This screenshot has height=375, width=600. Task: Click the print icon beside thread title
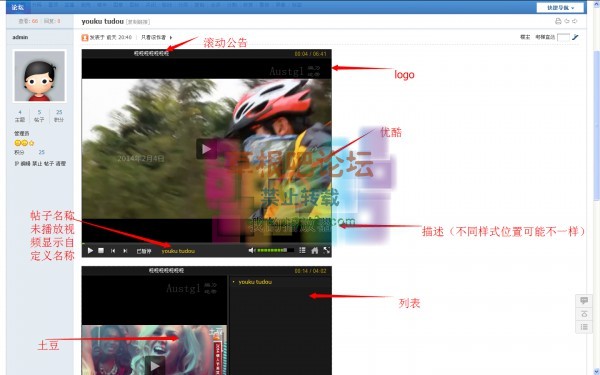[x=558, y=21]
